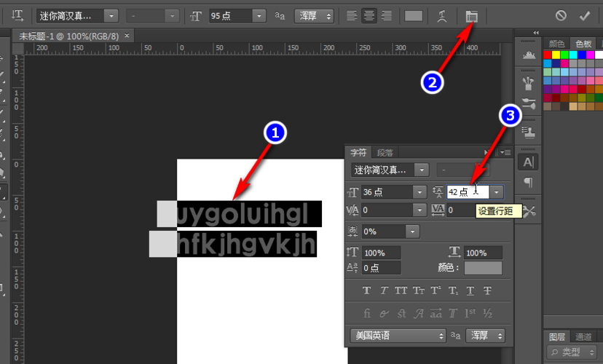Center text alignment in options bar
This screenshot has height=364, width=603.
(368, 16)
